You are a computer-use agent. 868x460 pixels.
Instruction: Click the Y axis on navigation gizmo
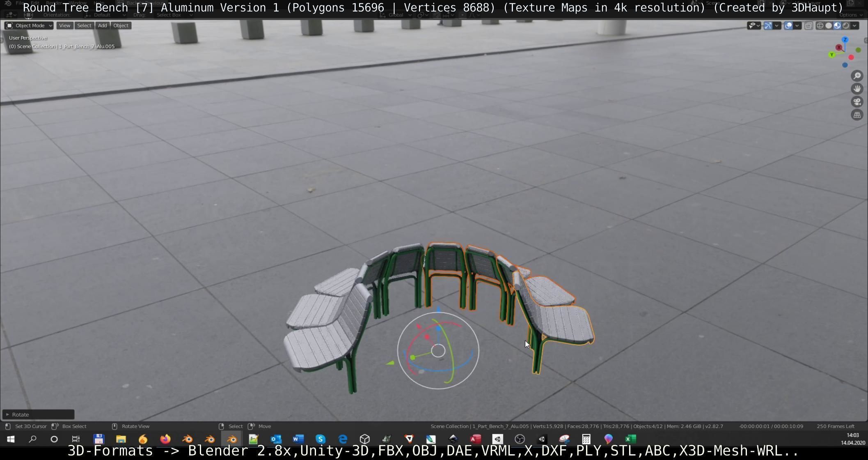click(832, 55)
